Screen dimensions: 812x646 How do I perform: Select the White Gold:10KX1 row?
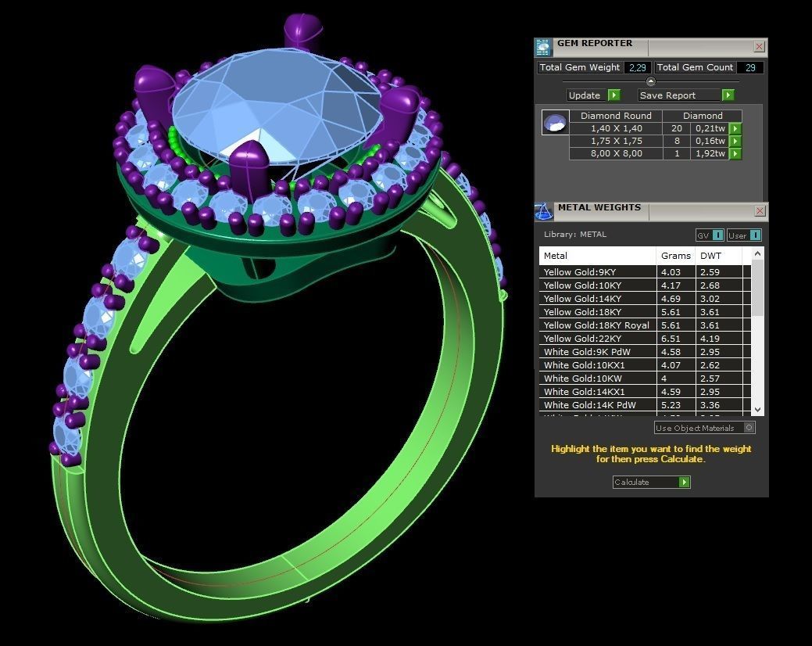[x=645, y=365]
